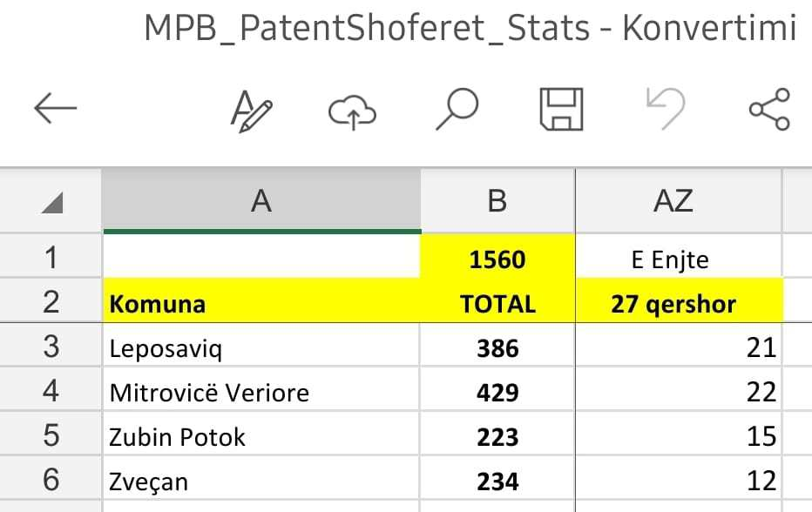The image size is (812, 512).
Task: Share the spreadsheet via share icon
Action: click(x=769, y=109)
